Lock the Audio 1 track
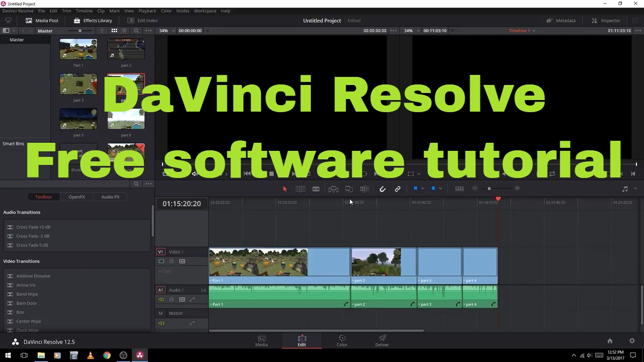This screenshot has height=362, width=644. pos(171,299)
